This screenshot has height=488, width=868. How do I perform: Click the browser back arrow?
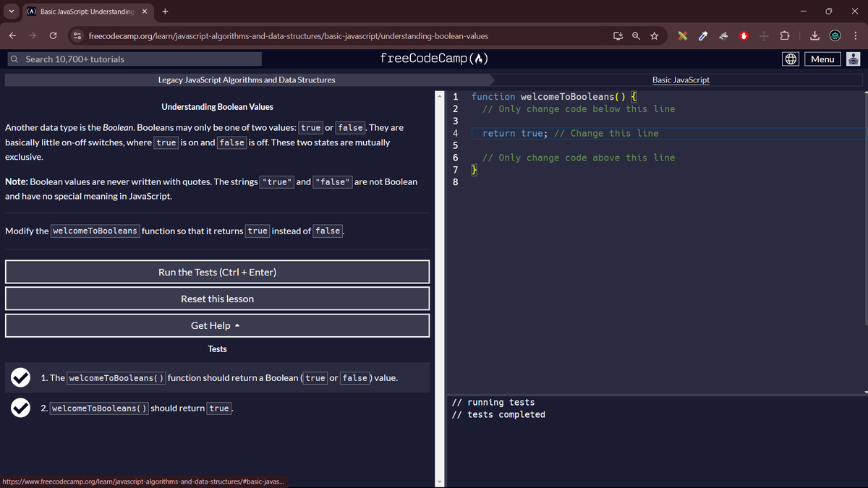tap(12, 35)
